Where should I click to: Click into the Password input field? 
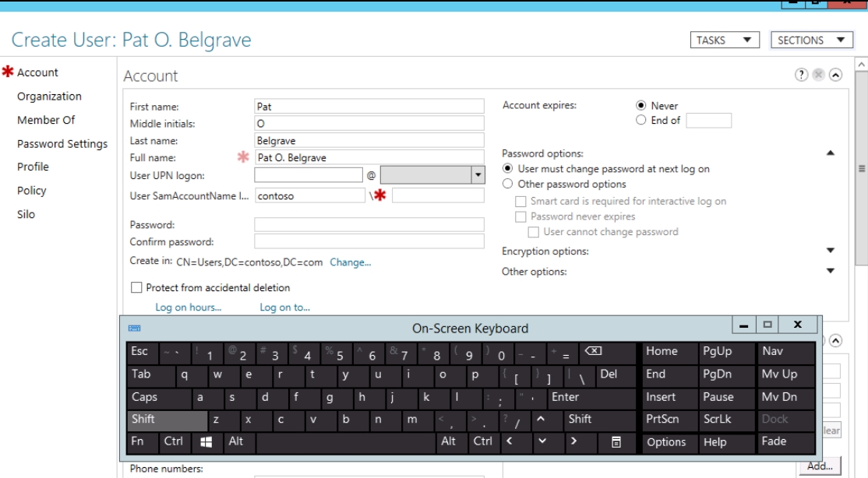[x=369, y=225]
